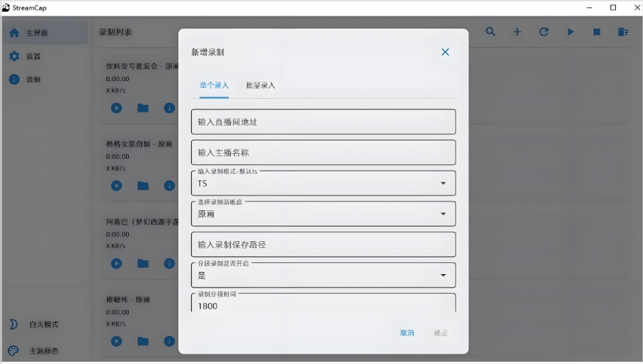The image size is (643, 364).
Task: Open 主界面 home in the sidebar
Action: tap(45, 33)
